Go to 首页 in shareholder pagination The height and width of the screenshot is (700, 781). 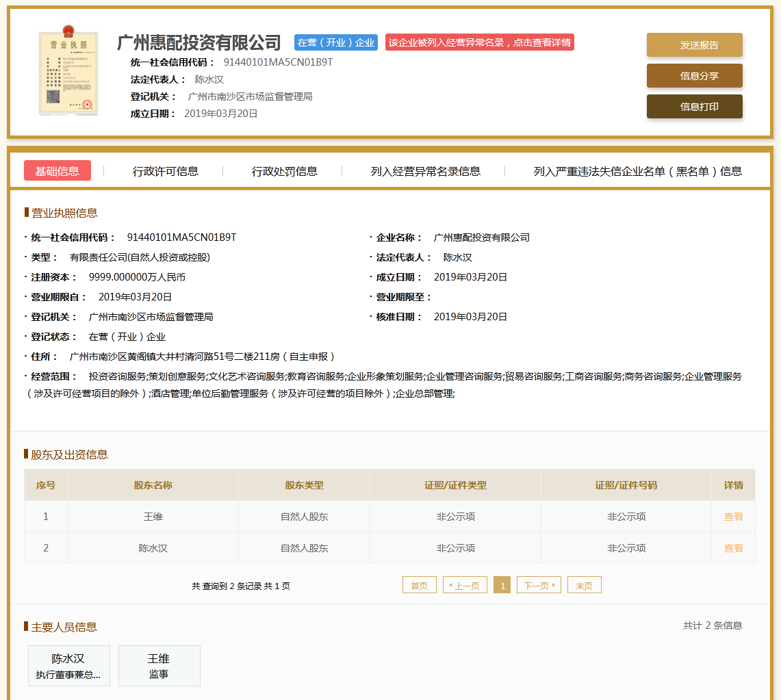click(419, 586)
